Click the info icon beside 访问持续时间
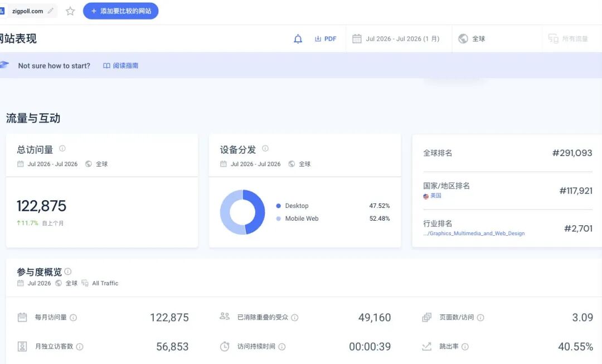The image size is (602, 364). pos(282,347)
